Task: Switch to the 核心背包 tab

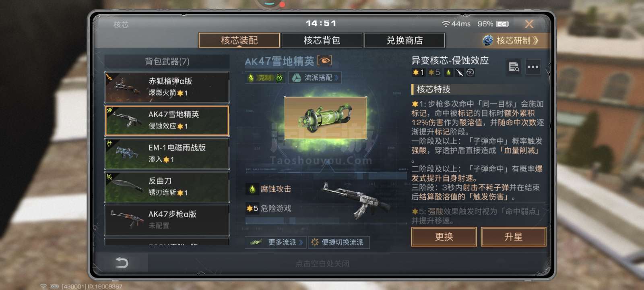Action: (322, 40)
